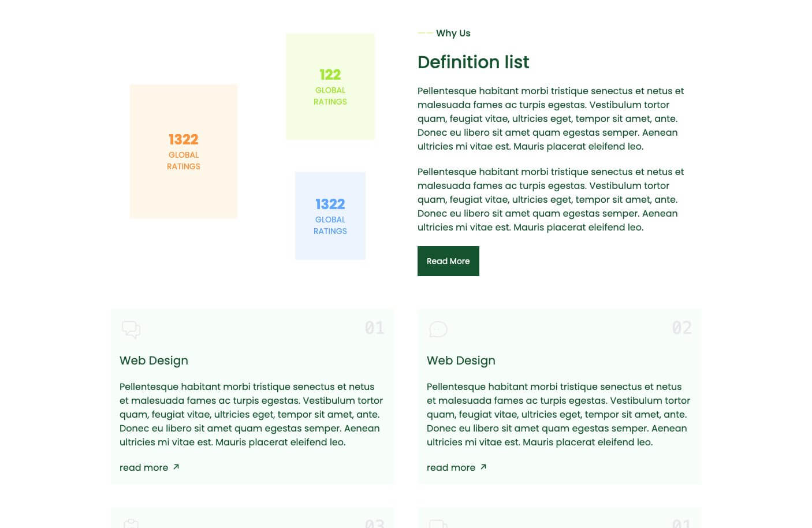This screenshot has width=812, height=528.
Task: Click the diagonal arrow icon in card 02
Action: [483, 467]
